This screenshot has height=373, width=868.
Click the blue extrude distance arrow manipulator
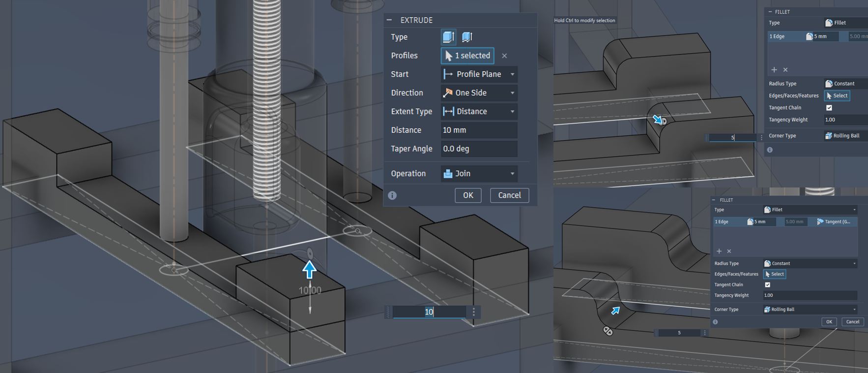[x=309, y=270]
